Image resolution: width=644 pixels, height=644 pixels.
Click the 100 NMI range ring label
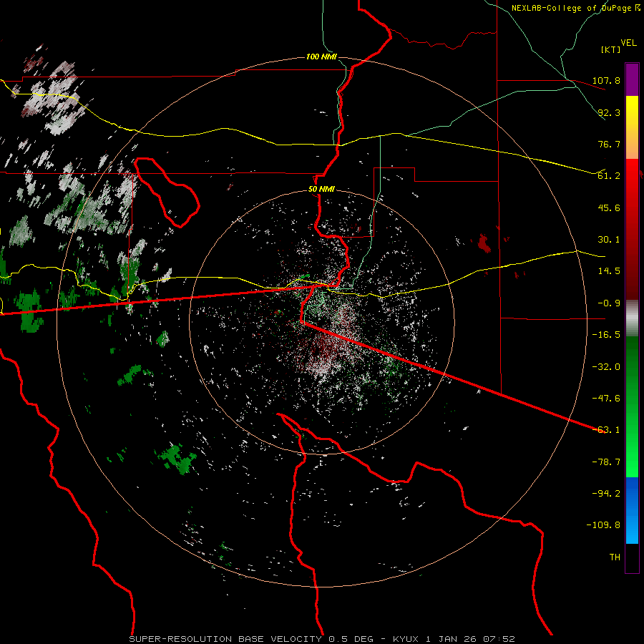321,57
